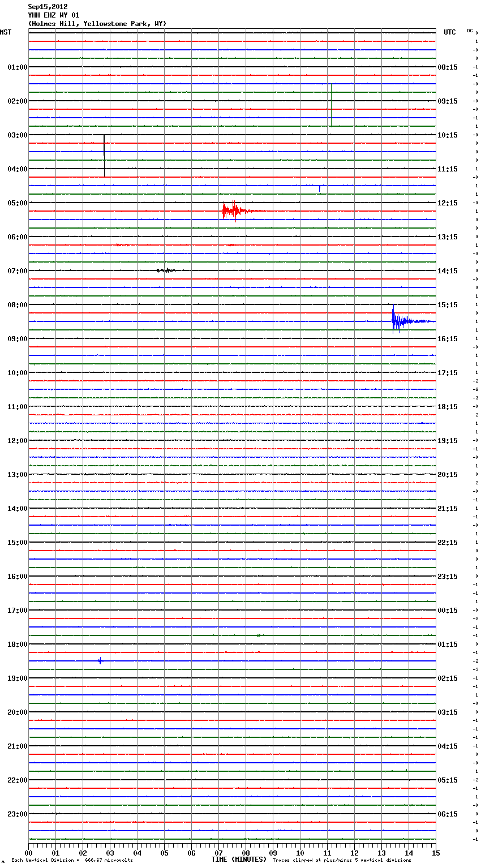Image resolution: width=481 pixels, height=868 pixels.
Task: Select the 22:00 MST row label
Action: (x=18, y=780)
